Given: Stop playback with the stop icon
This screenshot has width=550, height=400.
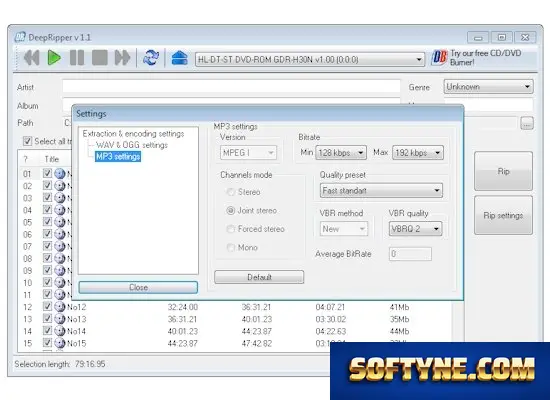Looking at the screenshot, I should pos(100,58).
